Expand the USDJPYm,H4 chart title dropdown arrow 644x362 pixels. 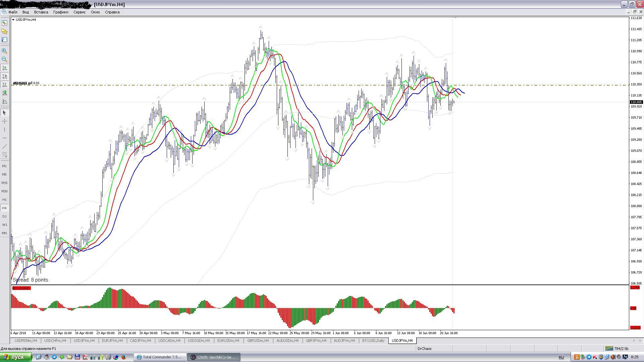(13, 19)
